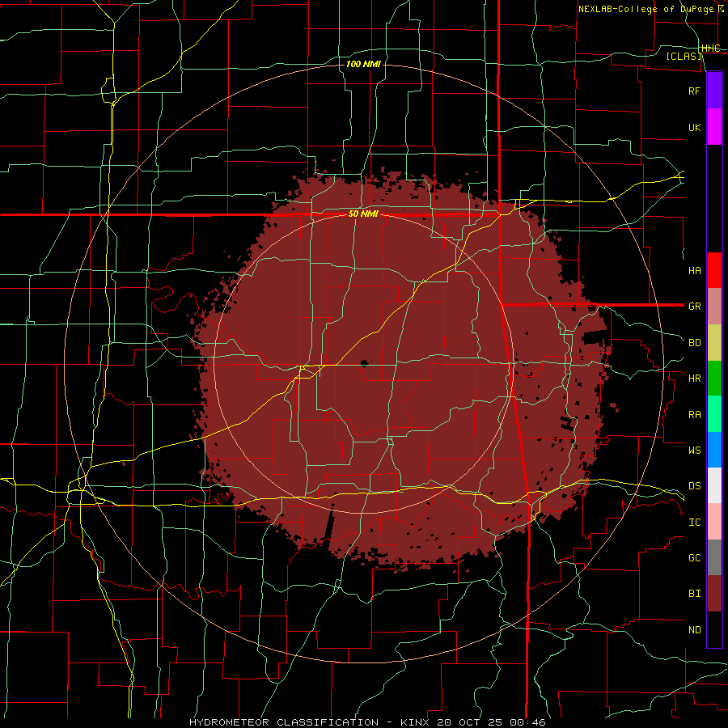
Task: Click the black radar site dot at center
Action: pyautogui.click(x=363, y=363)
